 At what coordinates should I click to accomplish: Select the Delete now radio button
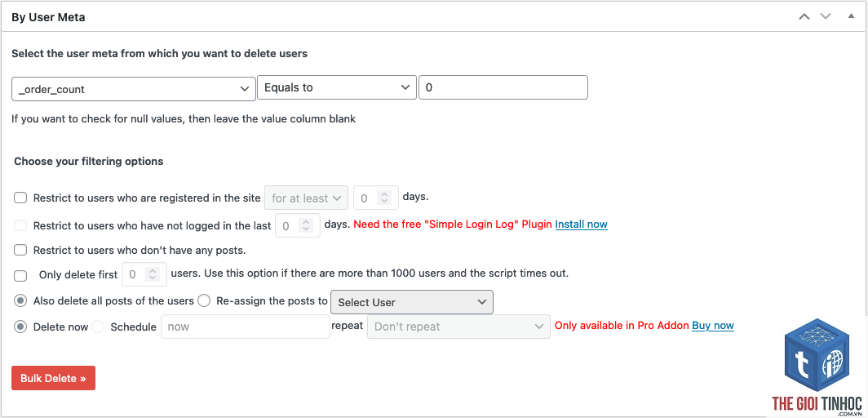20,327
